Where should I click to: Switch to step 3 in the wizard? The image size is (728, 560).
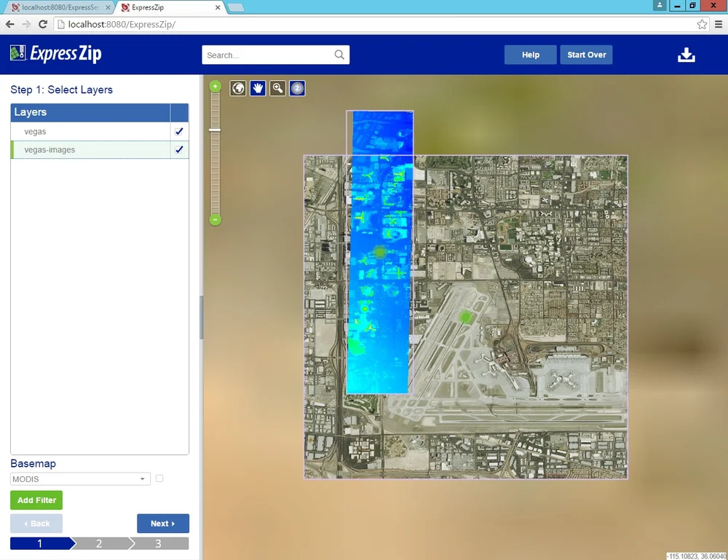(159, 543)
